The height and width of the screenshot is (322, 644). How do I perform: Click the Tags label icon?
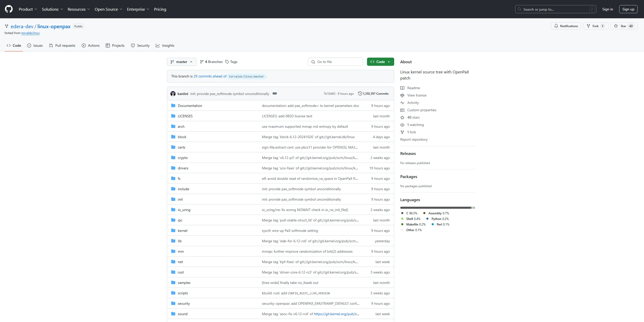[x=227, y=62]
